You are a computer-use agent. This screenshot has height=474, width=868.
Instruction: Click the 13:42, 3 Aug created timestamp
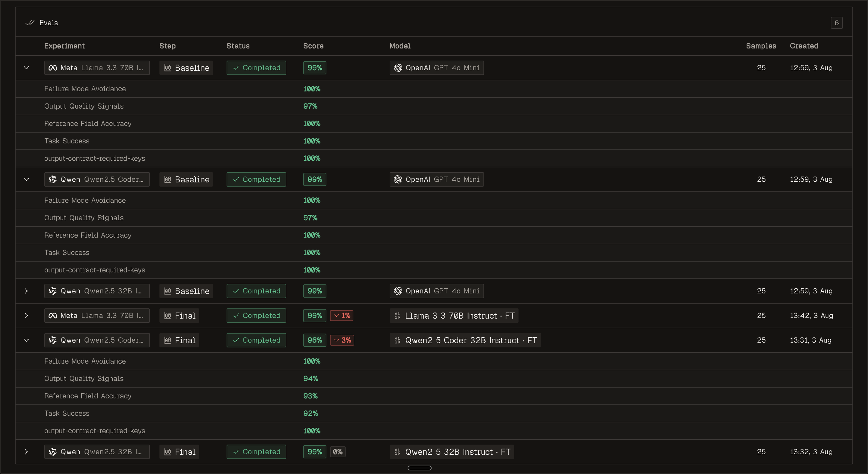(x=811, y=316)
